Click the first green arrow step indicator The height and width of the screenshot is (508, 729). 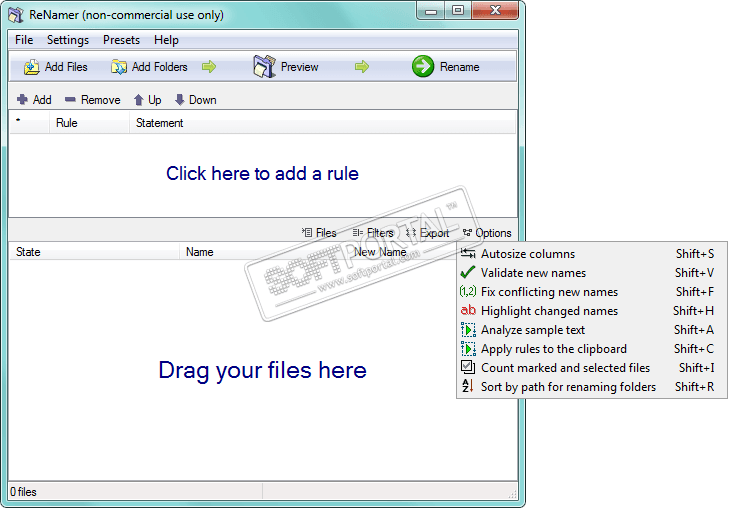[209, 66]
